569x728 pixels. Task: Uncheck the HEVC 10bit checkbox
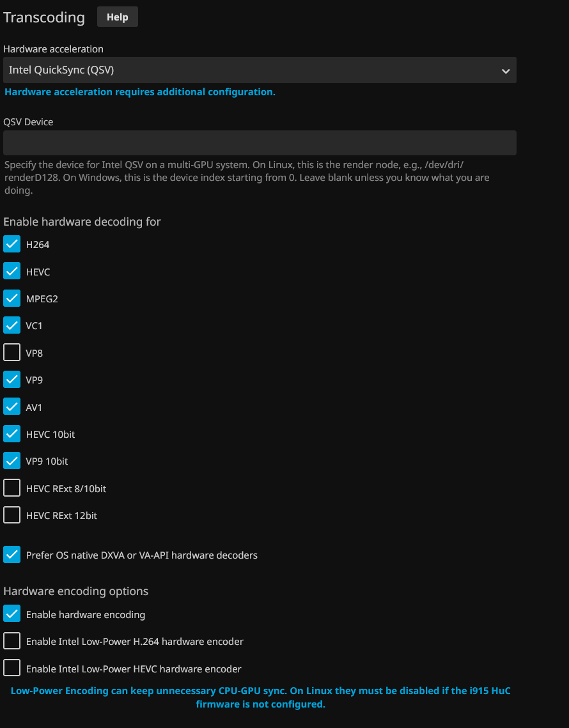(x=12, y=434)
